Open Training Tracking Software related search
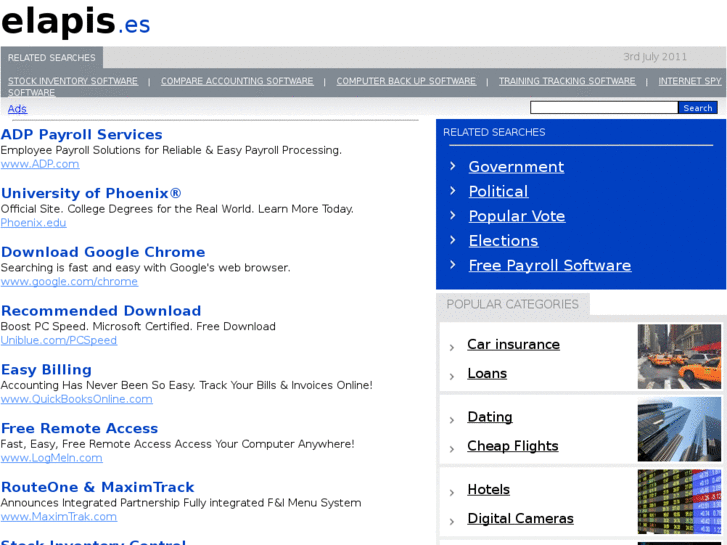This screenshot has width=727, height=545. [x=567, y=81]
